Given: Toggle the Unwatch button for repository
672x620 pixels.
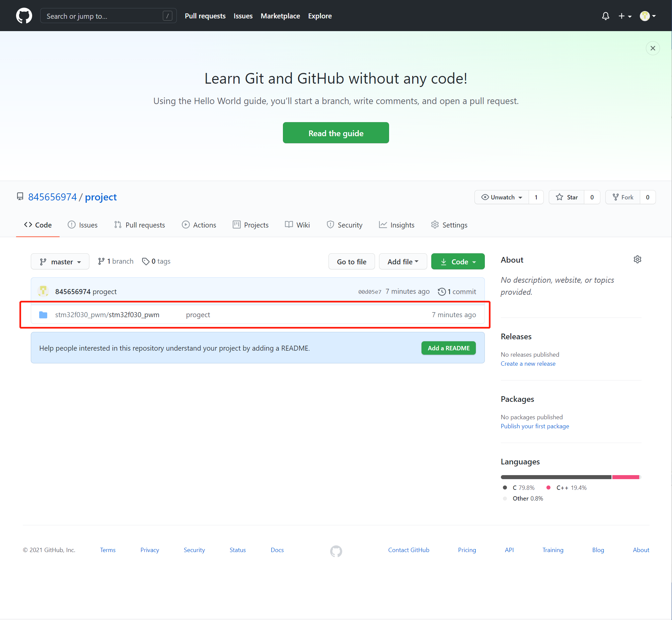Looking at the screenshot, I should click(502, 197).
